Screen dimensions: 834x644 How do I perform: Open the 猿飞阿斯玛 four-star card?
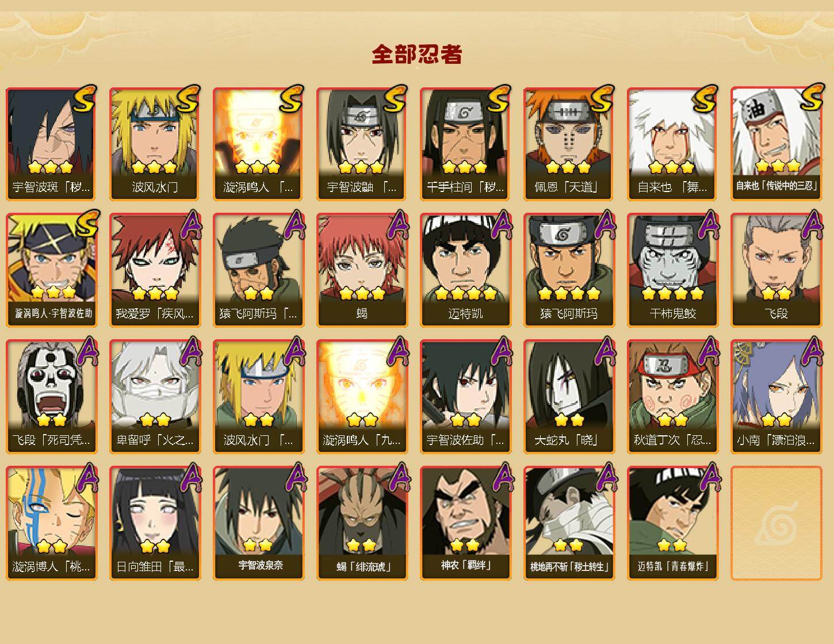click(x=569, y=270)
